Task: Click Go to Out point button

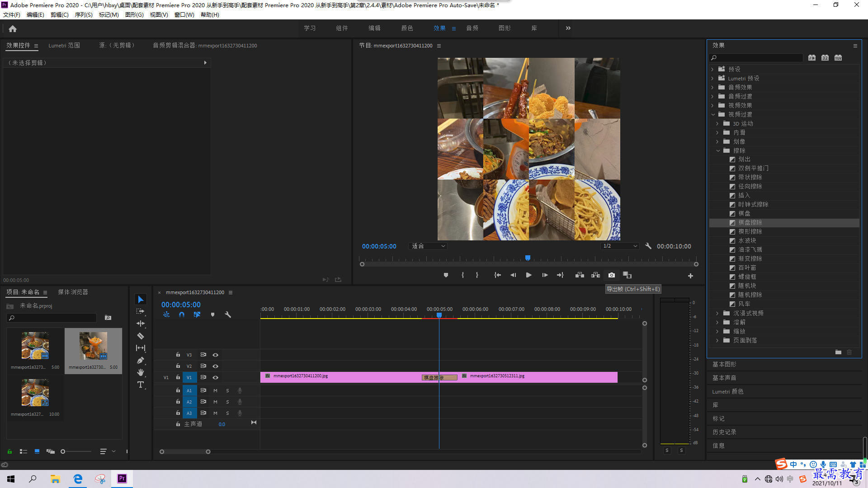Action: pos(560,275)
